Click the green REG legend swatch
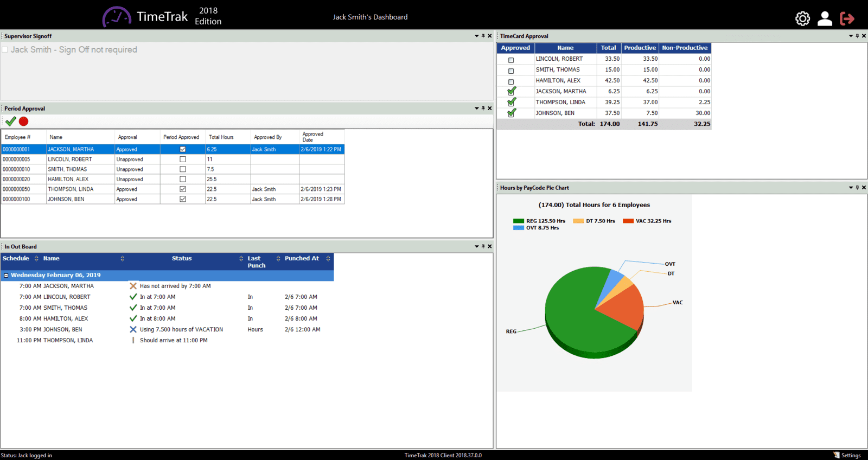The width and height of the screenshot is (868, 460). pyautogui.click(x=519, y=221)
